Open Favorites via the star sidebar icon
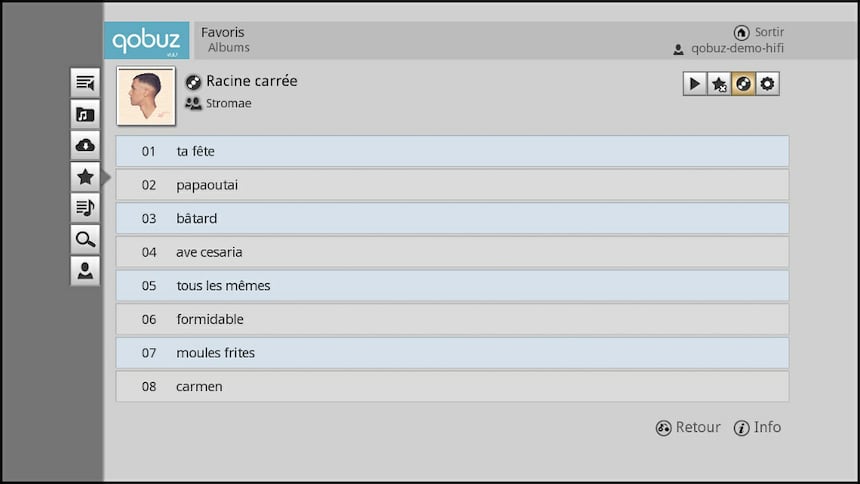Image resolution: width=860 pixels, height=484 pixels. [x=85, y=177]
